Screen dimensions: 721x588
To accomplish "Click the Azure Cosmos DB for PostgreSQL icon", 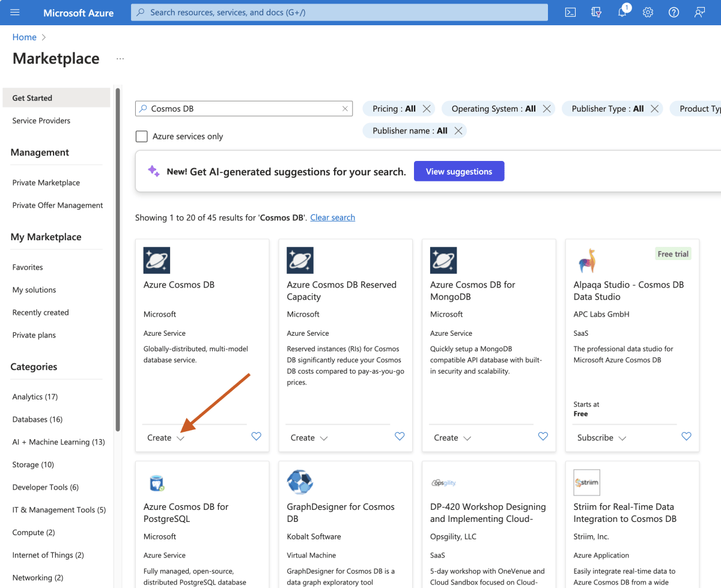I will [x=157, y=483].
